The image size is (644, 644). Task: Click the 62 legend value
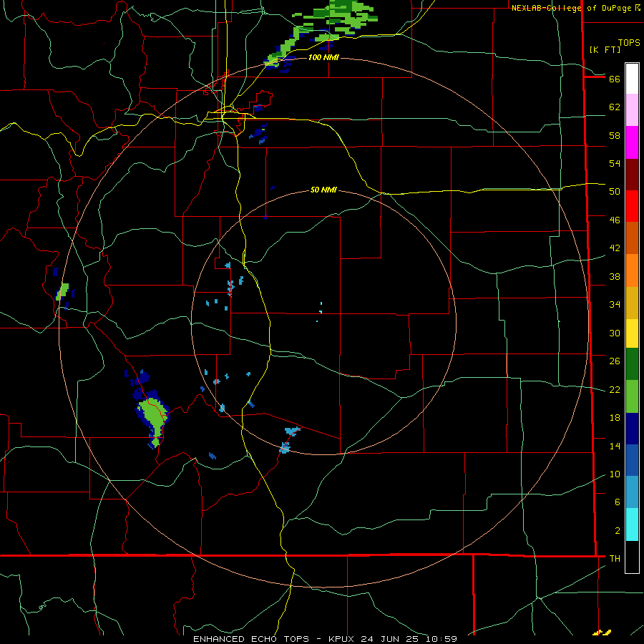(x=615, y=107)
